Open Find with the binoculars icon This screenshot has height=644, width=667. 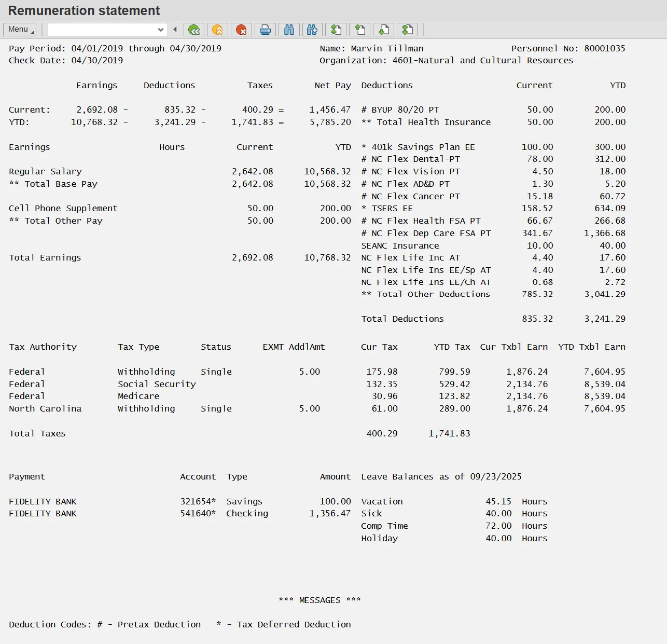point(289,30)
